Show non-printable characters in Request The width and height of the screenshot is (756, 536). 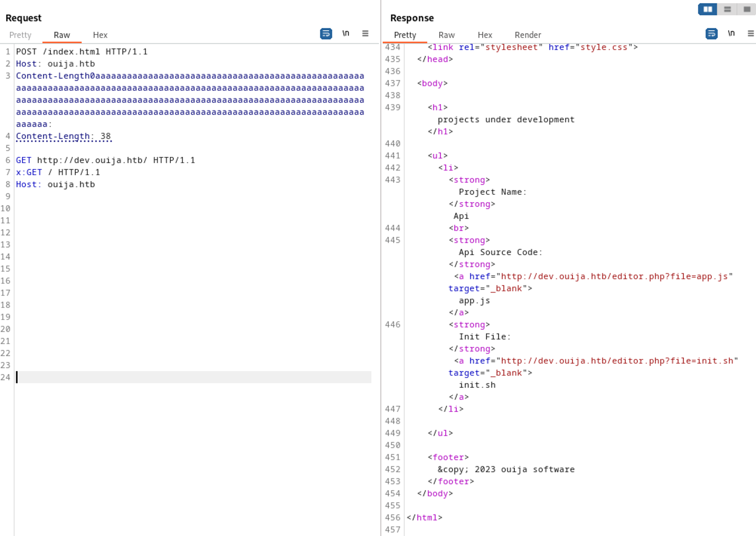pyautogui.click(x=345, y=34)
